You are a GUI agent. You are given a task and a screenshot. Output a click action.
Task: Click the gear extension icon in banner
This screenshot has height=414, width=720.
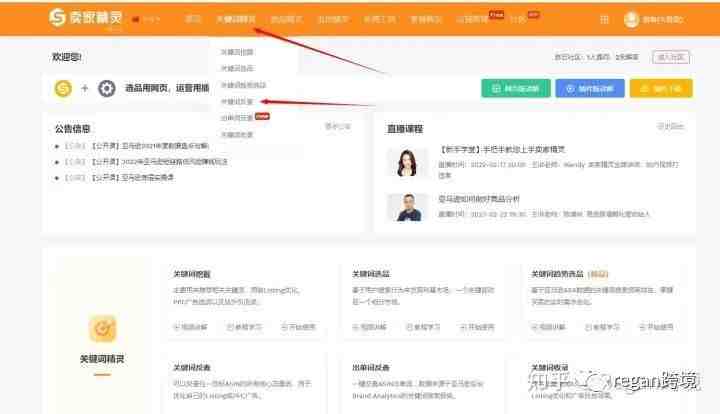107,88
